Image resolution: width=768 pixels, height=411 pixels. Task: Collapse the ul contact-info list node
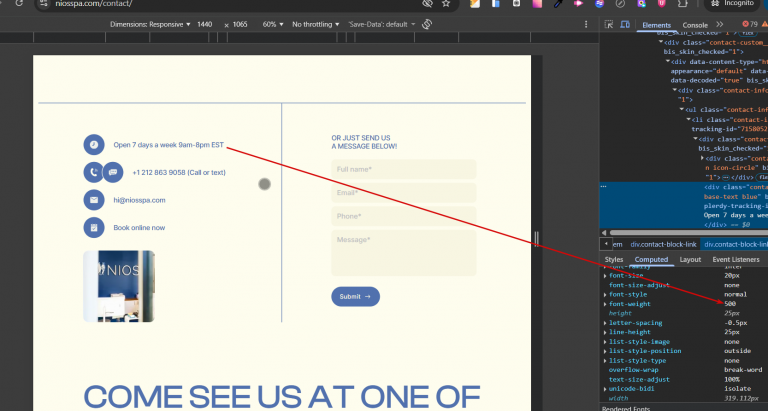pyautogui.click(x=681, y=110)
